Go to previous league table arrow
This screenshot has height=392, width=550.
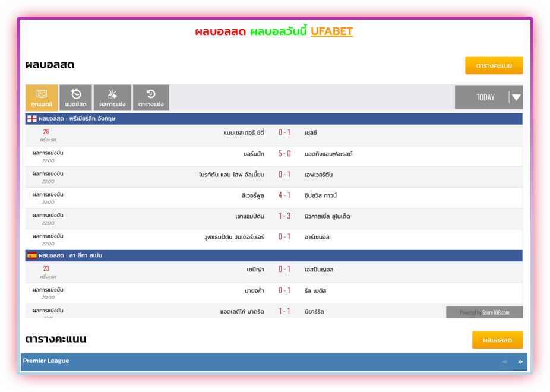pos(505,362)
